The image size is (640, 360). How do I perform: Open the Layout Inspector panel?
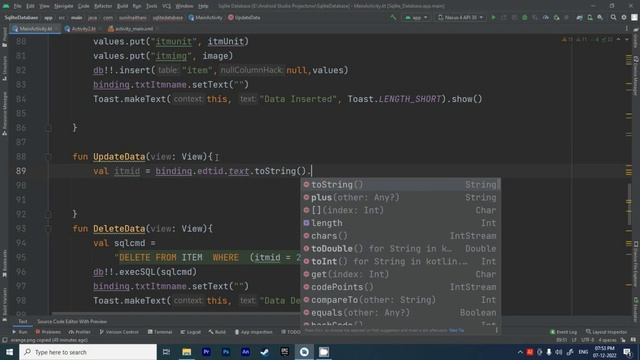[607, 332]
